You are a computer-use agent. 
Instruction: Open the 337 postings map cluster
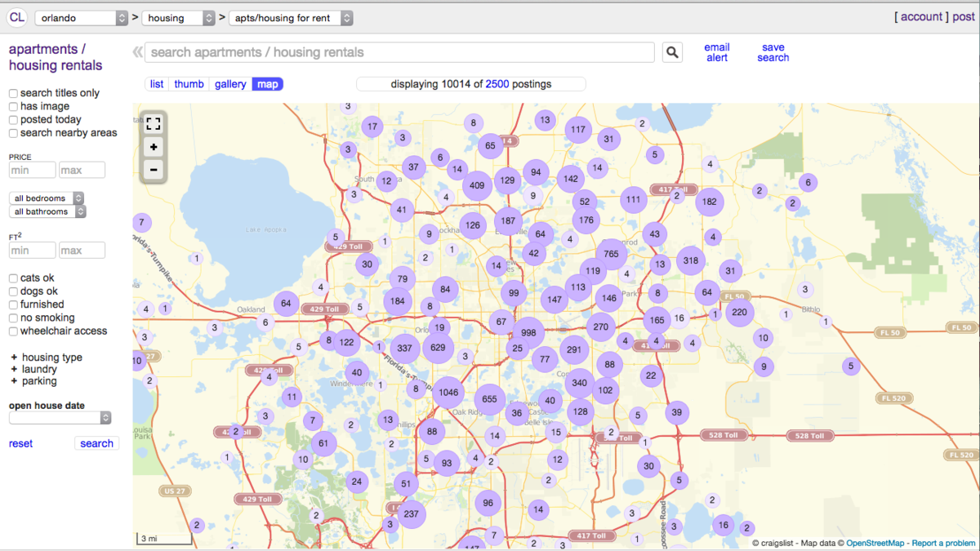[404, 348]
